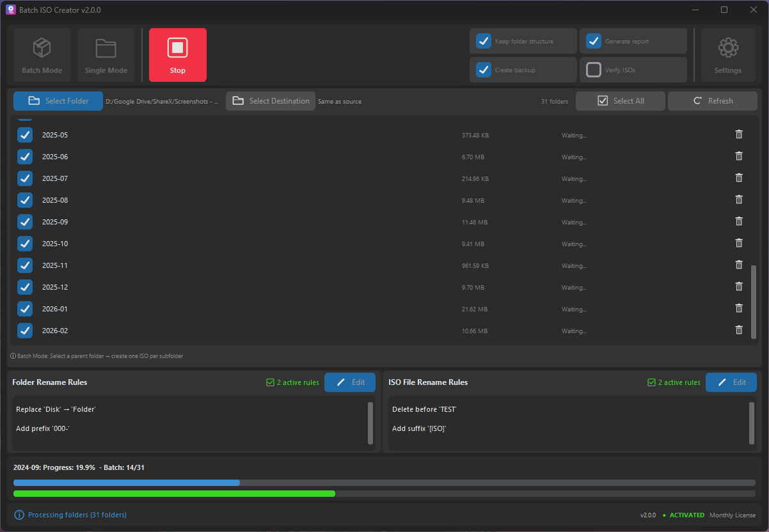The width and height of the screenshot is (769, 532).
Task: Delete the 2025-09 row with trash icon
Action: 739,221
